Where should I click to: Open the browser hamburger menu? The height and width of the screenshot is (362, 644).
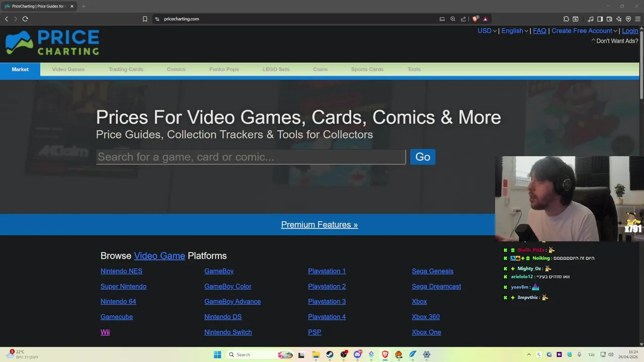pos(638,19)
